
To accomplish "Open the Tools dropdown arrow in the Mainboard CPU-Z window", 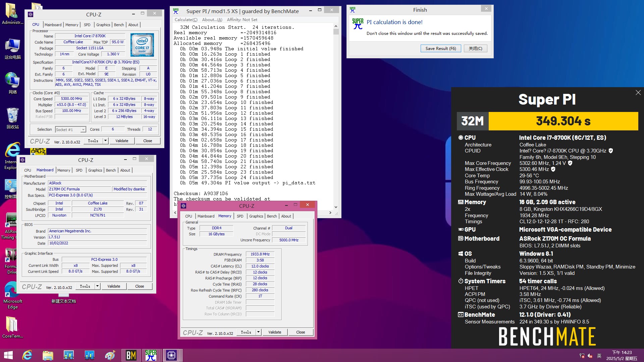I will (97, 286).
